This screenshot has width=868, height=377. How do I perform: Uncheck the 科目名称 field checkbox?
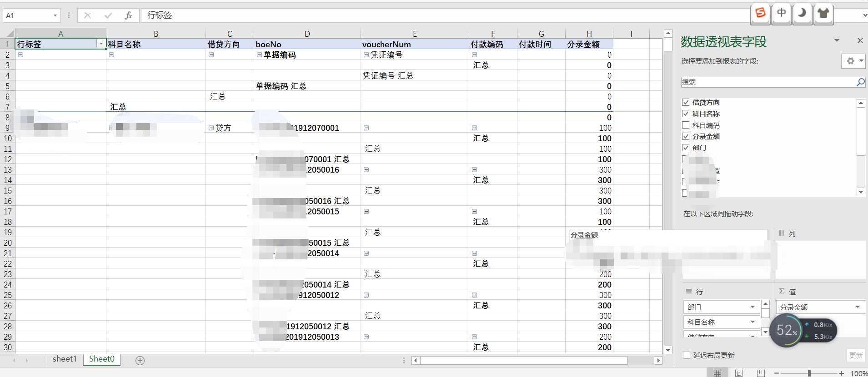[x=686, y=114]
